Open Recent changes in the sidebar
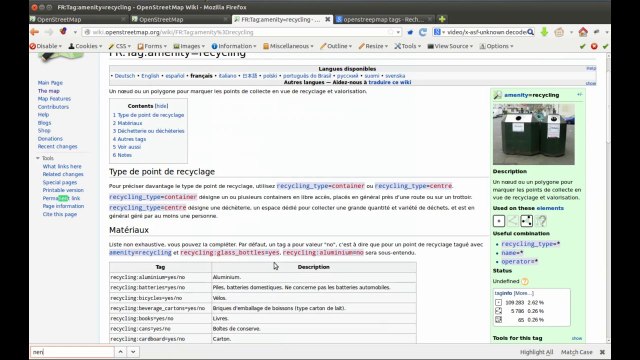Viewport: 640px width, 360px height. click(58, 147)
